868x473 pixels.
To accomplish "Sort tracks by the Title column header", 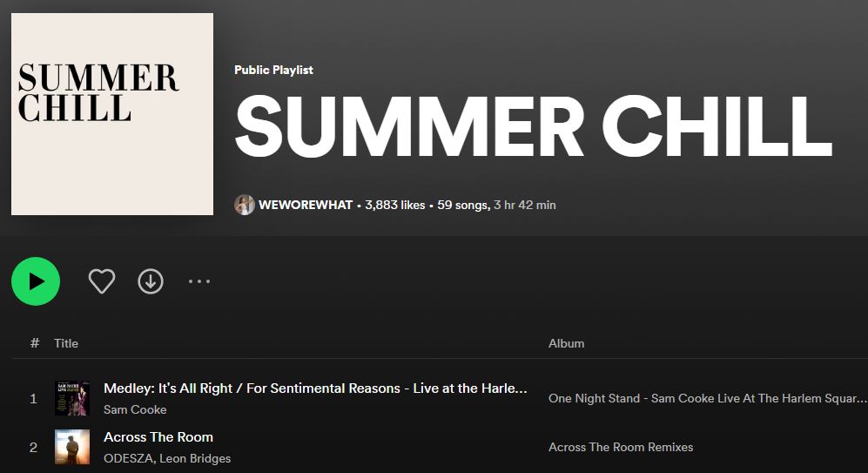I will coord(66,343).
